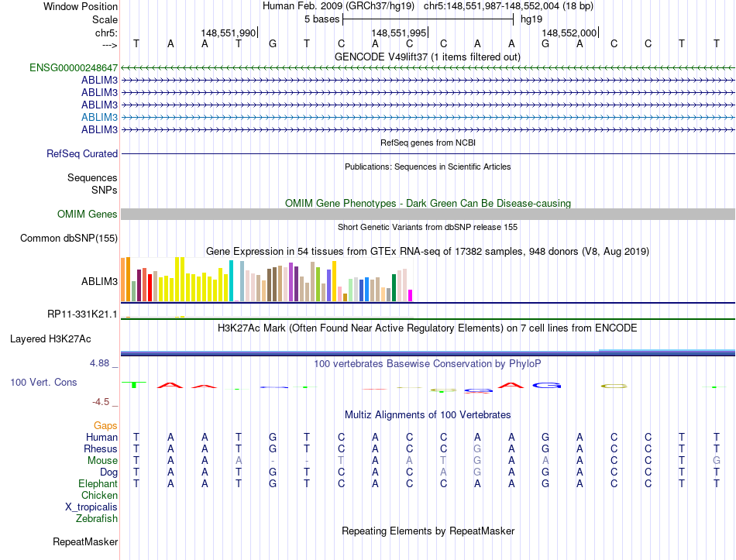Click the tall cyan bar in ABLIM3 GTEx chart
Viewport: 736px width, 560px height.
tap(231, 280)
